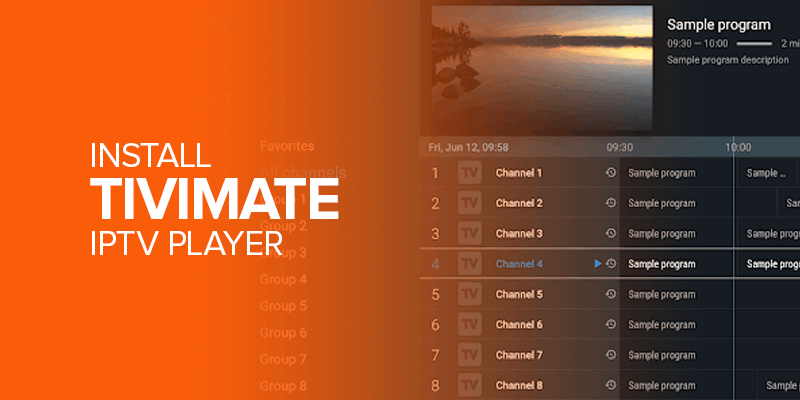Click the Sample program description text
Screen dimensions: 800x400
tap(728, 60)
